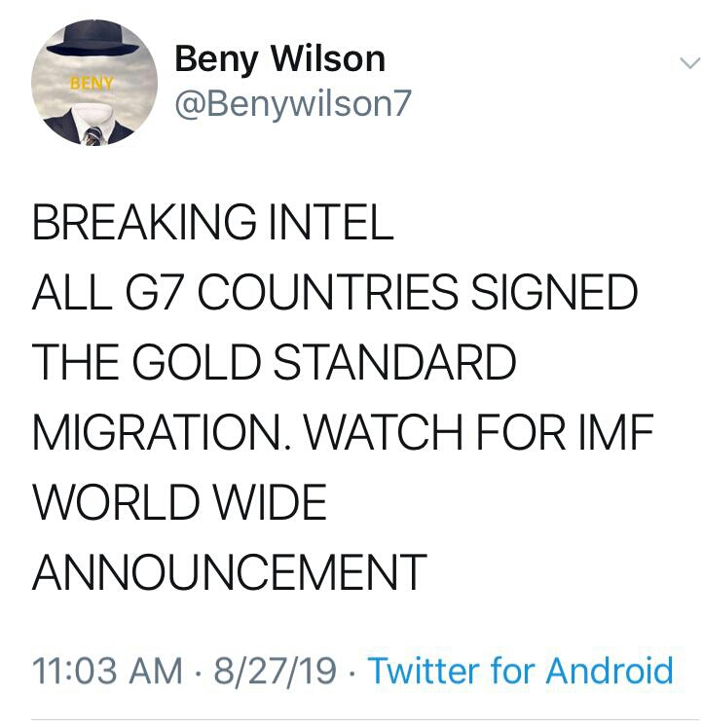The image size is (703, 728).
Task: Open Beny Wilson's profile picture
Action: click(94, 84)
